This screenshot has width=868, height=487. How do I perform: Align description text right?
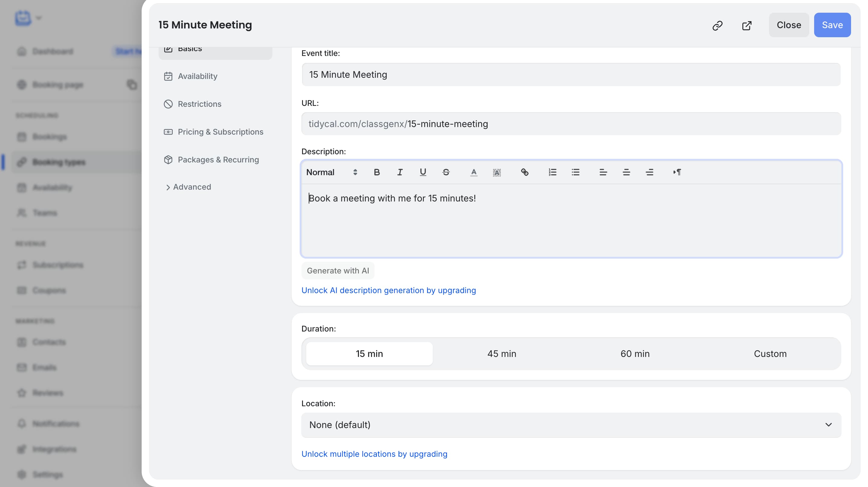tap(649, 172)
